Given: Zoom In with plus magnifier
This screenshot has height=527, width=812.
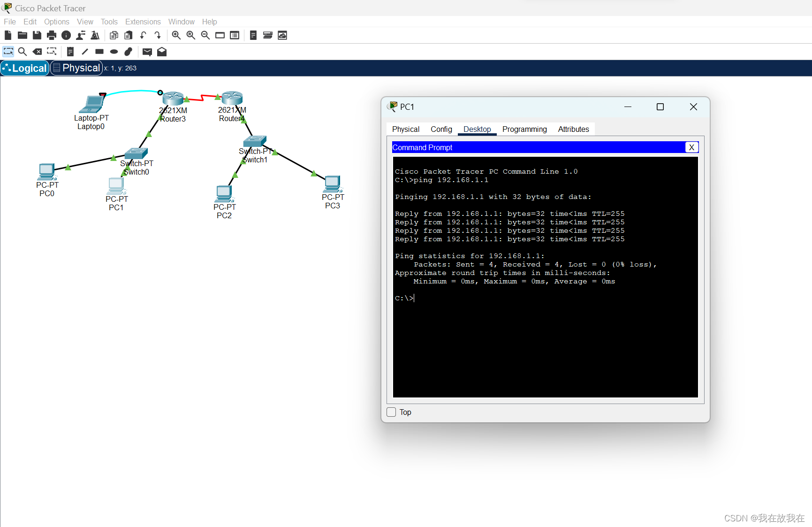Looking at the screenshot, I should click(176, 35).
